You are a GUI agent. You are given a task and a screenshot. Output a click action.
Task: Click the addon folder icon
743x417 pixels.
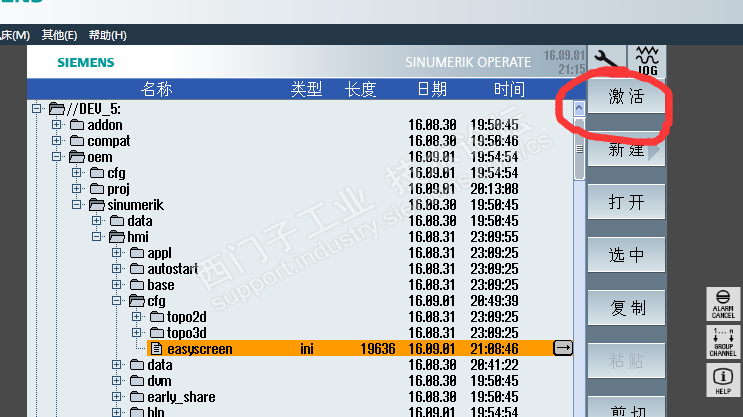tap(77, 125)
